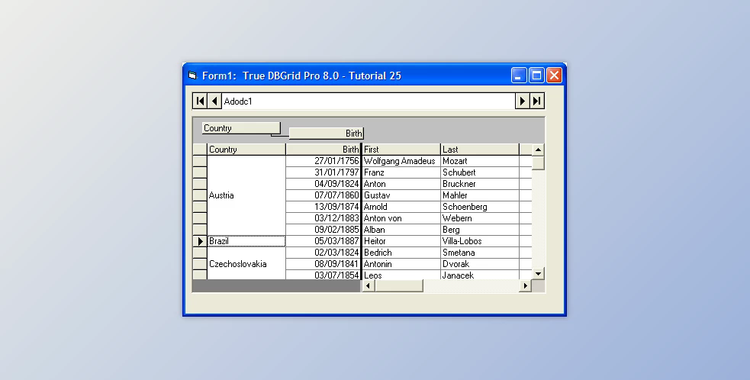750x380 pixels.
Task: Minimize the Form1 window
Action: [x=519, y=75]
